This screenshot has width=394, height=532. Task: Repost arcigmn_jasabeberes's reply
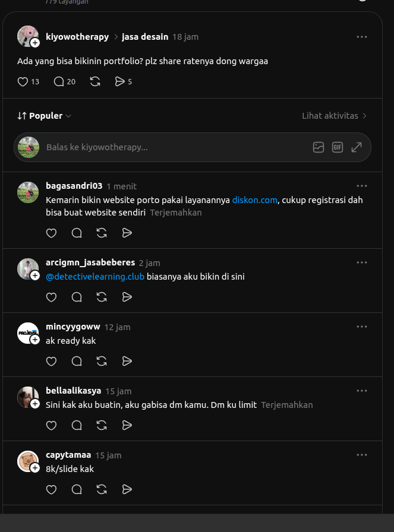pos(102,297)
